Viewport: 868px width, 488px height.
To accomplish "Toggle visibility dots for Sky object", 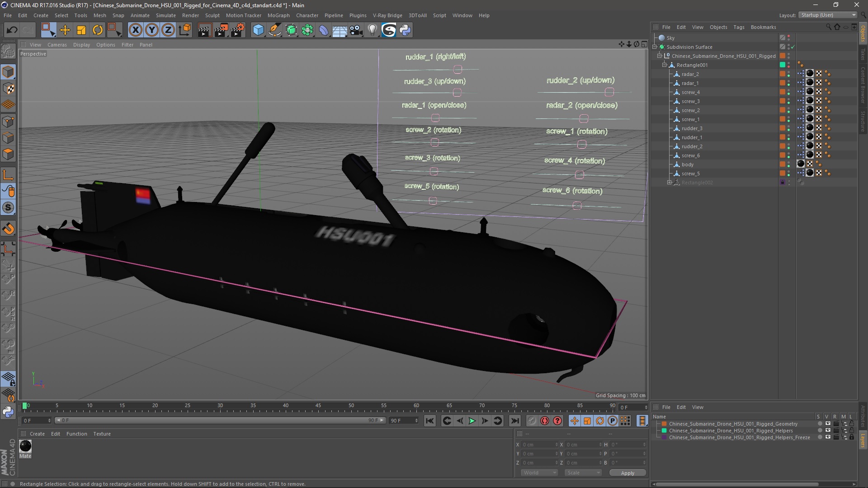I will point(789,38).
